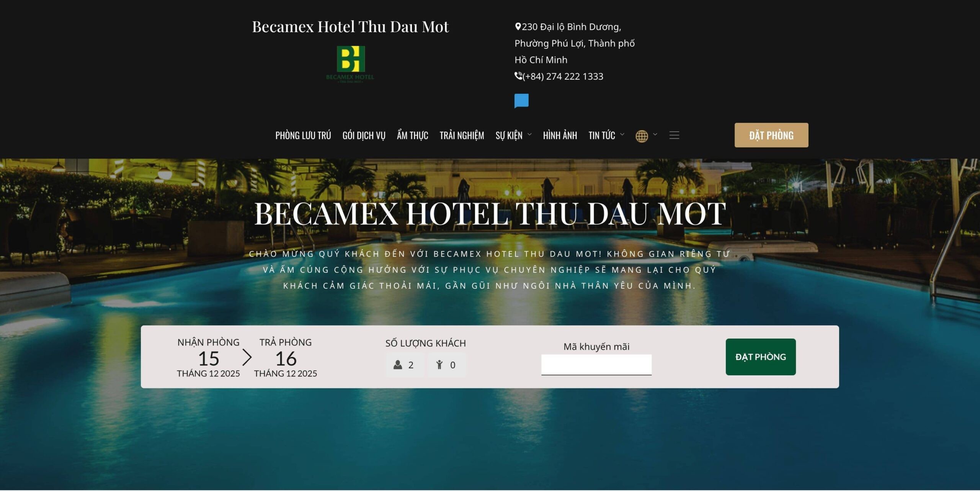This screenshot has width=980, height=491.
Task: Open the Ẩm Thực menu item
Action: tap(412, 136)
